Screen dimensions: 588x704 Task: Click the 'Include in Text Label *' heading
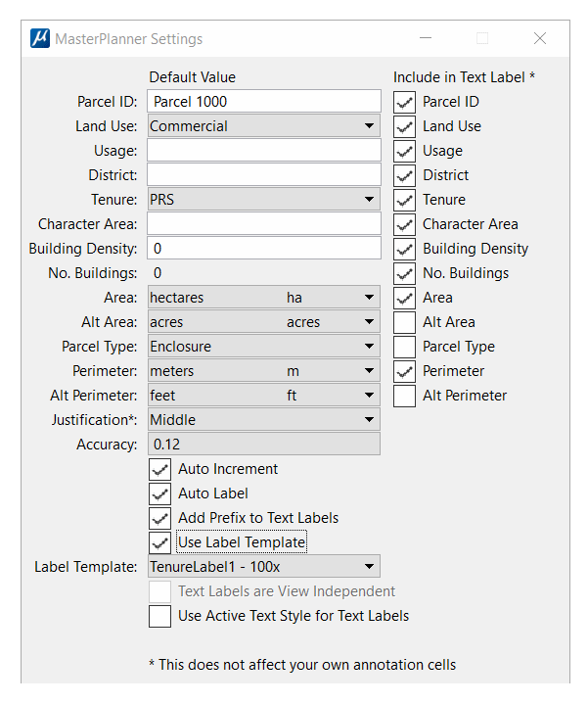[464, 77]
